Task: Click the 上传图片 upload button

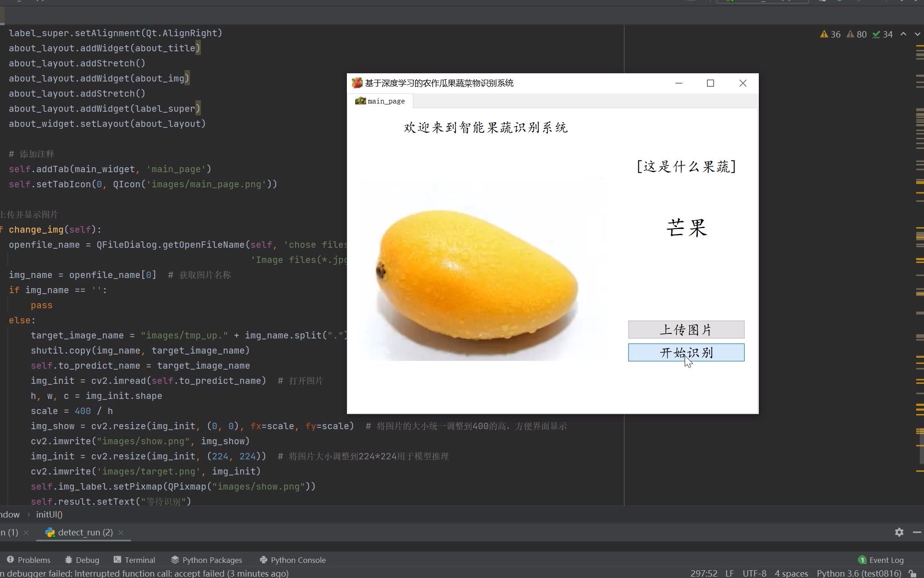Action: (x=686, y=329)
